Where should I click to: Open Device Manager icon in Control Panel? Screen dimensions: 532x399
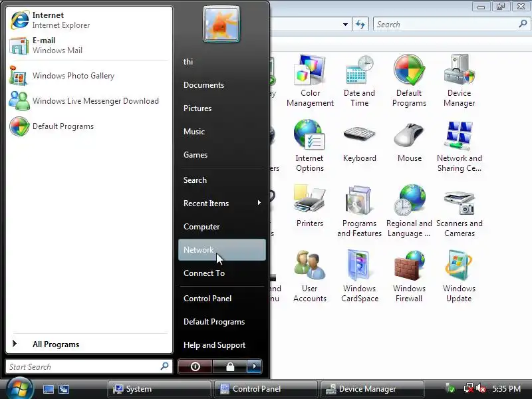point(459,80)
